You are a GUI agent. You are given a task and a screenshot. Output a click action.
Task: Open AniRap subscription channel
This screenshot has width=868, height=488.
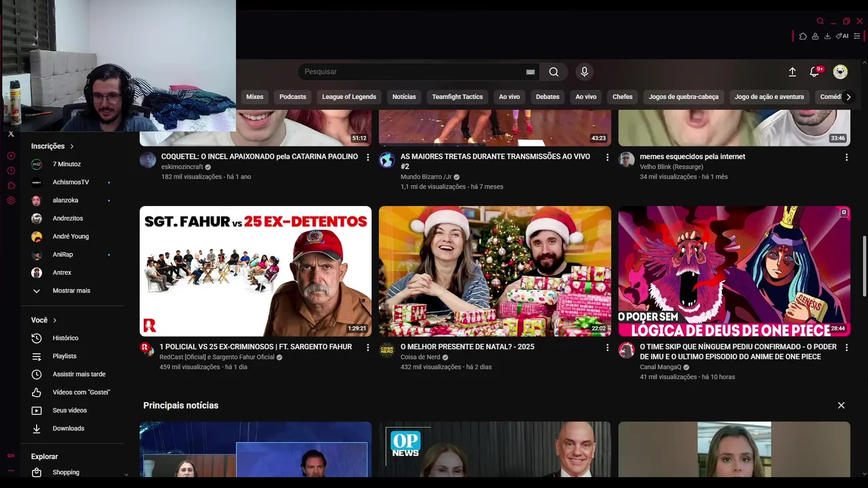[x=71, y=255]
